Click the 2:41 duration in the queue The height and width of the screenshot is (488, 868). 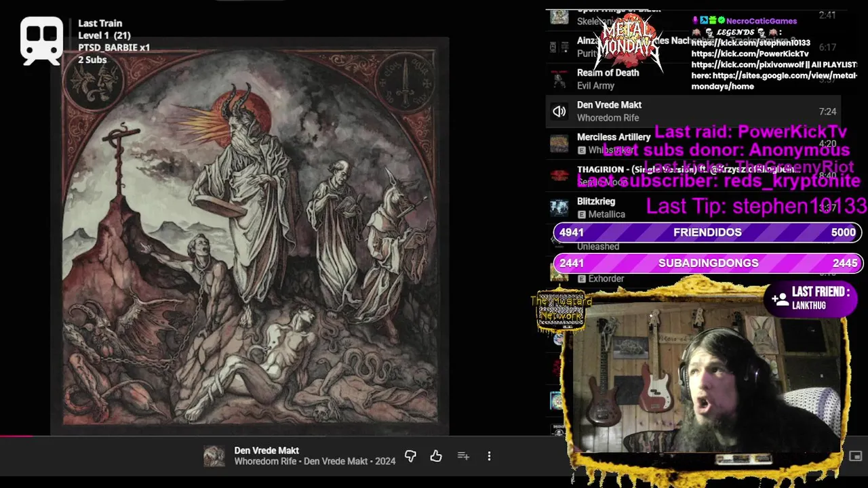[x=827, y=15]
